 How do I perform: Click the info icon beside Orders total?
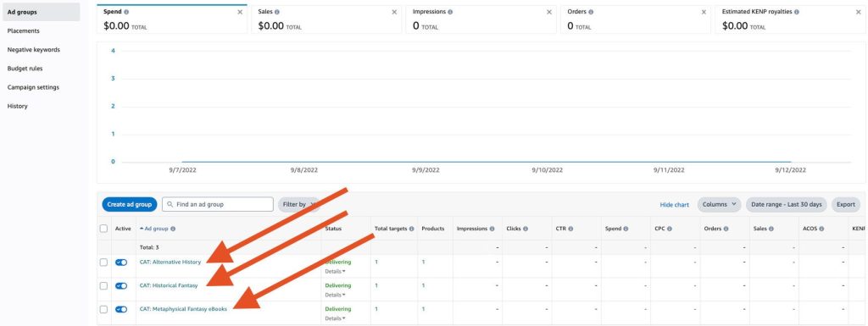[591, 12]
